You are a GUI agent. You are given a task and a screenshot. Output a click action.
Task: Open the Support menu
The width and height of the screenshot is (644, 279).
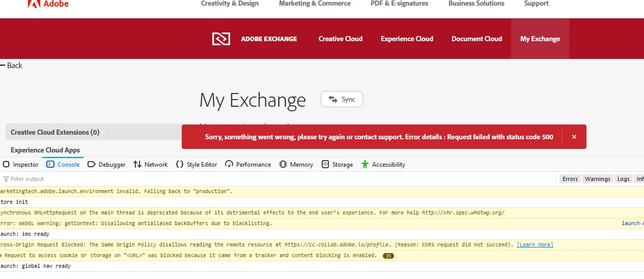click(x=536, y=4)
